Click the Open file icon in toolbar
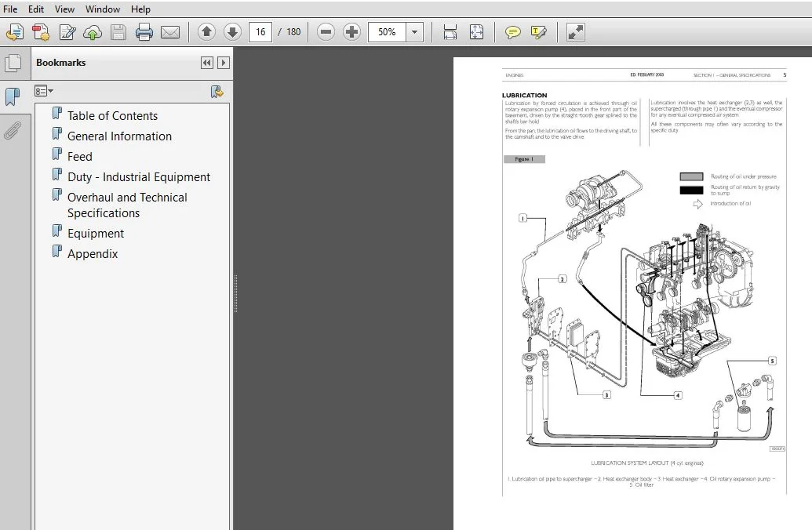812x530 pixels. [14, 32]
